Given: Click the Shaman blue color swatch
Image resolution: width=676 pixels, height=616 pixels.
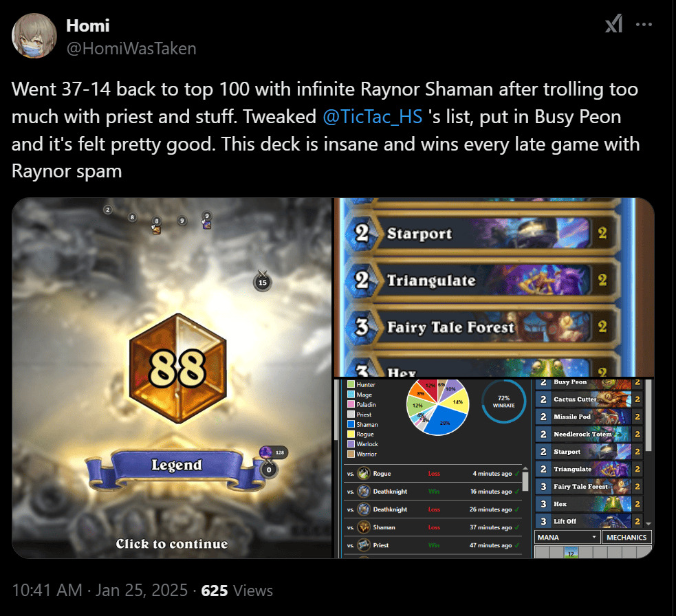Looking at the screenshot, I should click(351, 424).
